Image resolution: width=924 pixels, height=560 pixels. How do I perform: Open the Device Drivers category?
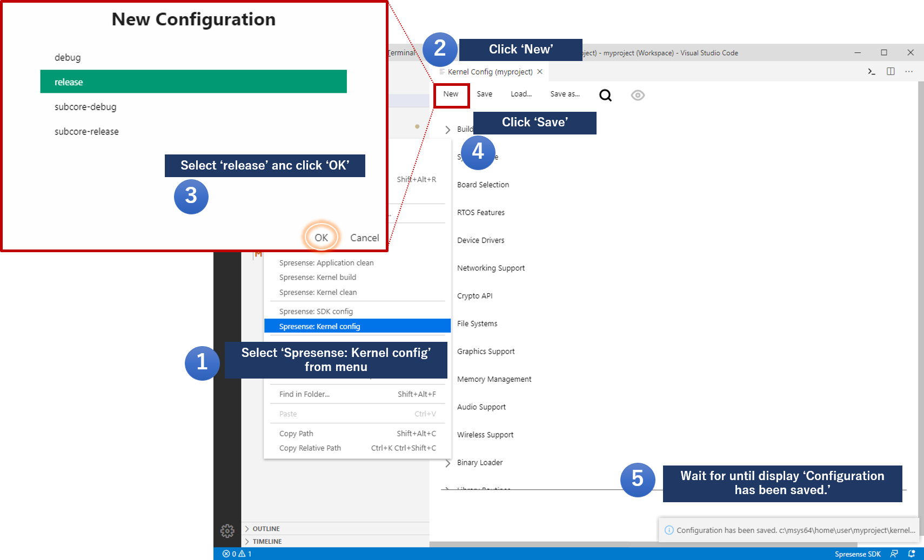coord(480,240)
